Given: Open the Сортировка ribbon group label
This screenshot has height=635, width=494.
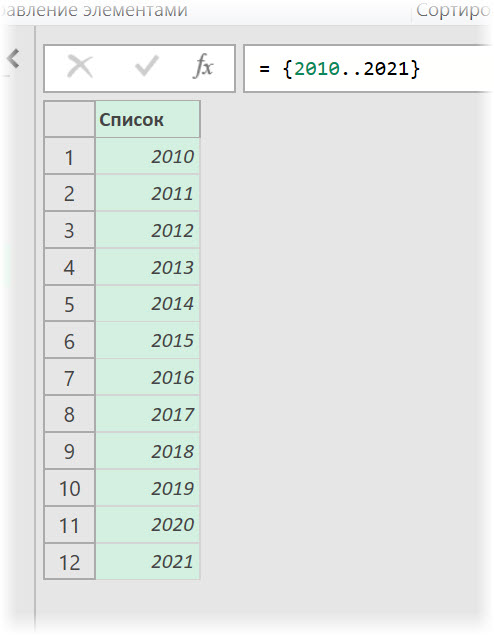Looking at the screenshot, I should (x=454, y=10).
